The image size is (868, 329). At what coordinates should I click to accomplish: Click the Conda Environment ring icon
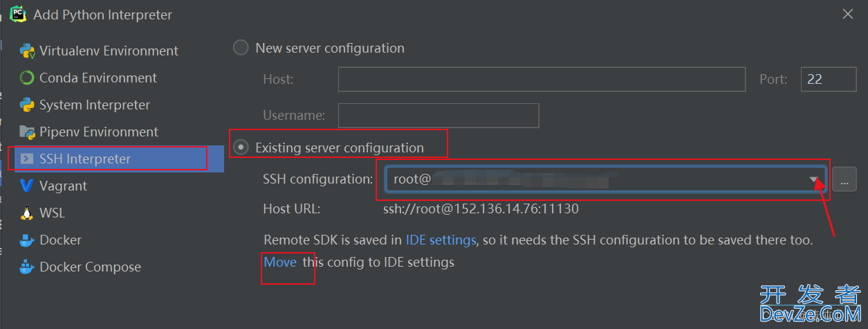coord(27,78)
